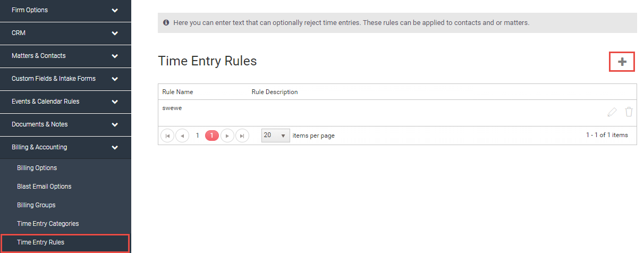
Task: Click Documents & Notes menu label
Action: click(x=40, y=124)
